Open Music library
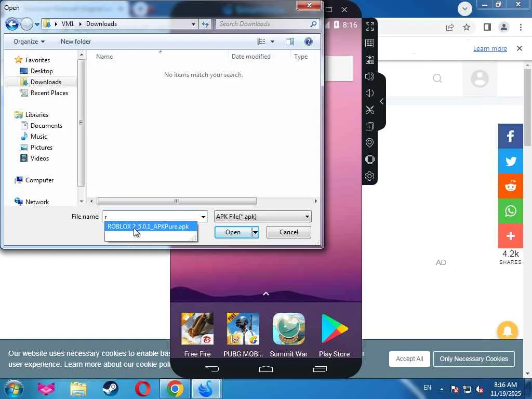Screen dimensions: 532x399 tap(38, 137)
